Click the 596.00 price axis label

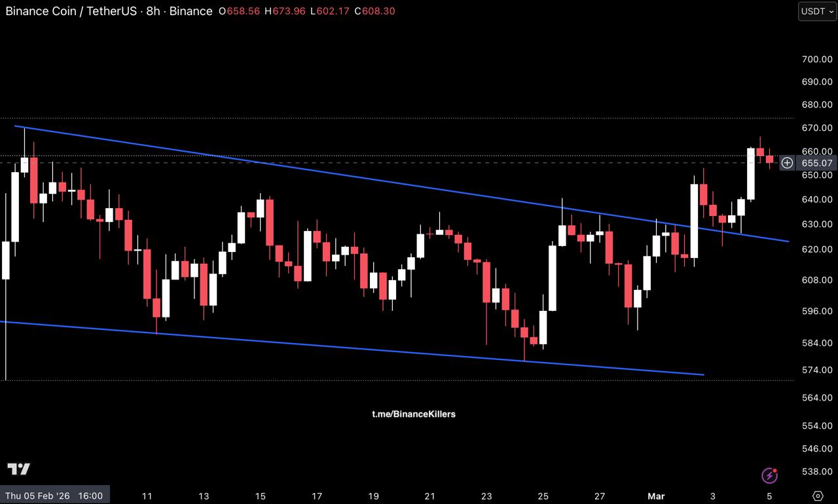pos(817,312)
